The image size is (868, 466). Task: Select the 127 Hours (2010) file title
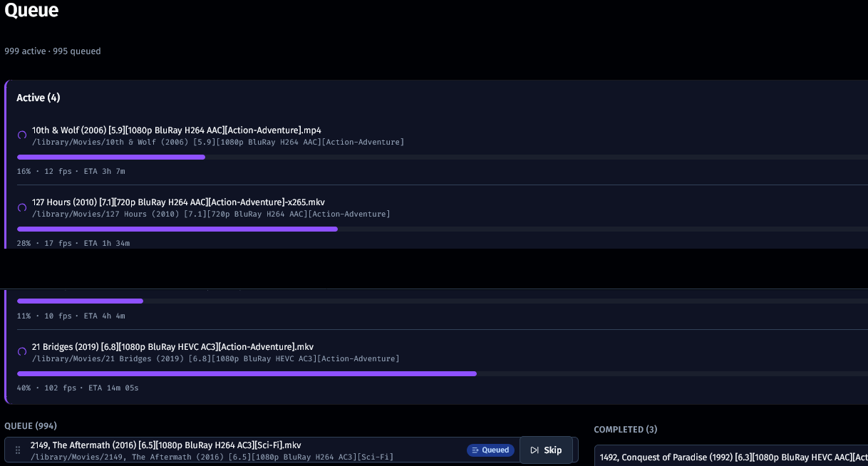coord(178,202)
